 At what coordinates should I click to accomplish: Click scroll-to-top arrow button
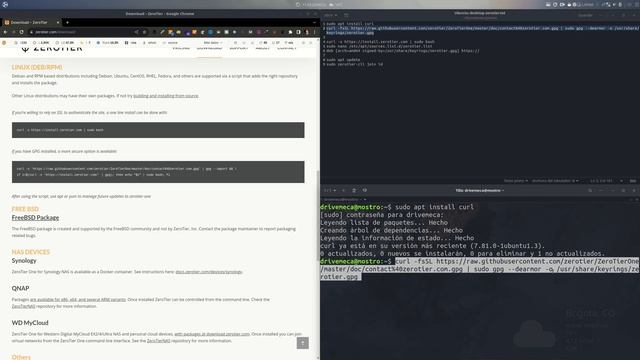302,343
